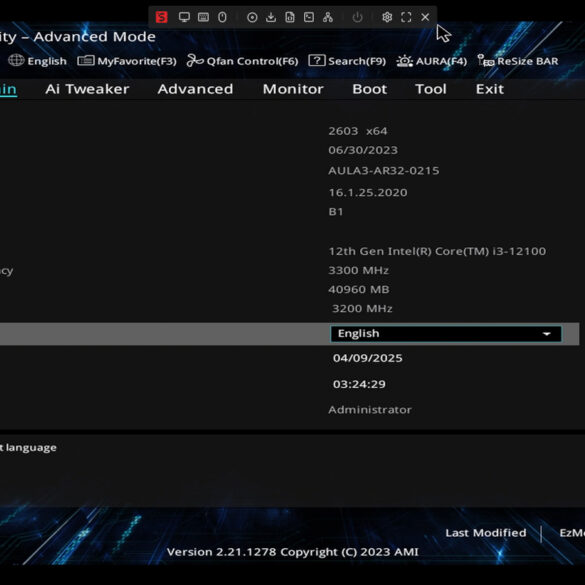Click the ReSize BAR icon
Viewport: 585px width, 585px height.
point(486,60)
